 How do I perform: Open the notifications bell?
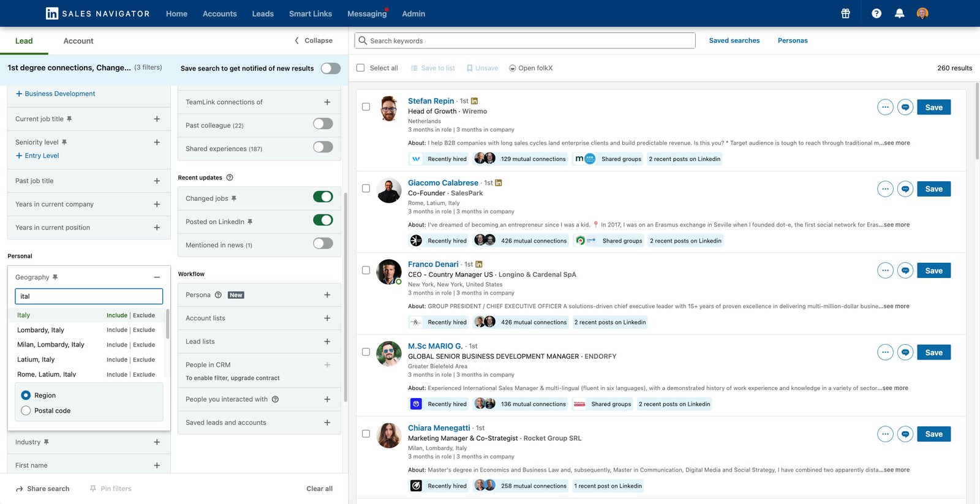pyautogui.click(x=899, y=13)
